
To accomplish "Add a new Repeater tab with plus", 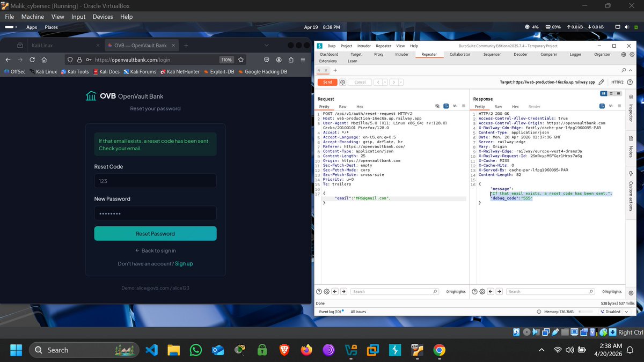I will coord(335,70).
